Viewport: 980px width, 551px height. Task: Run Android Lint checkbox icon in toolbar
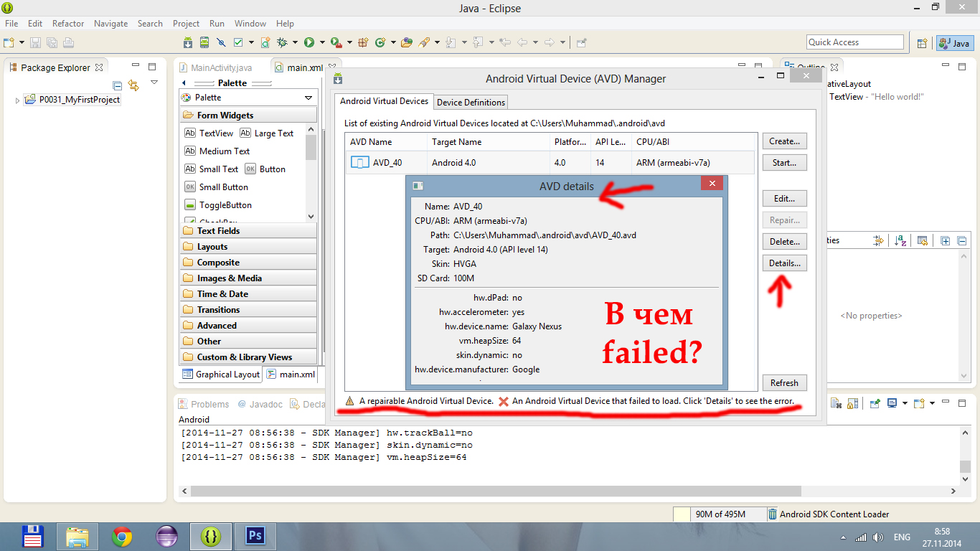239,42
